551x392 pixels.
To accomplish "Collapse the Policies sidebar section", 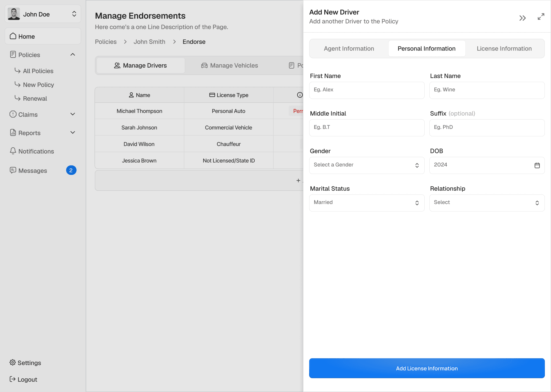I will [x=73, y=54].
